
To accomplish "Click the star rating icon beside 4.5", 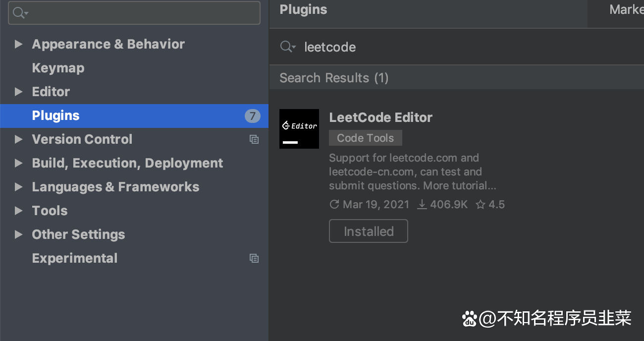I will tap(481, 204).
